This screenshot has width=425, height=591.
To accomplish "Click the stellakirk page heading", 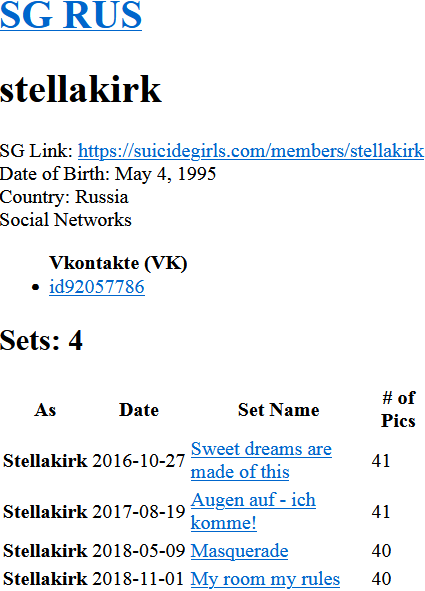I will [x=81, y=89].
